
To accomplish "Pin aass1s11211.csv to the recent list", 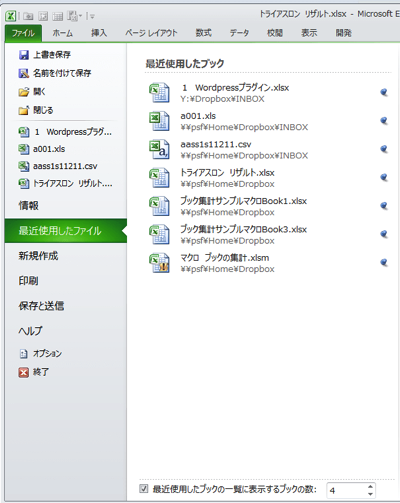I will click(384, 149).
